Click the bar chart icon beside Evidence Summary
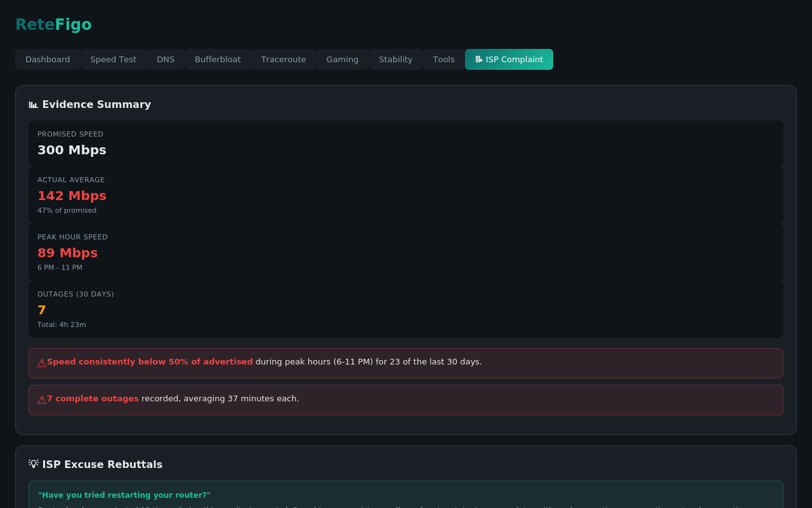This screenshot has height=508, width=812. (33, 104)
